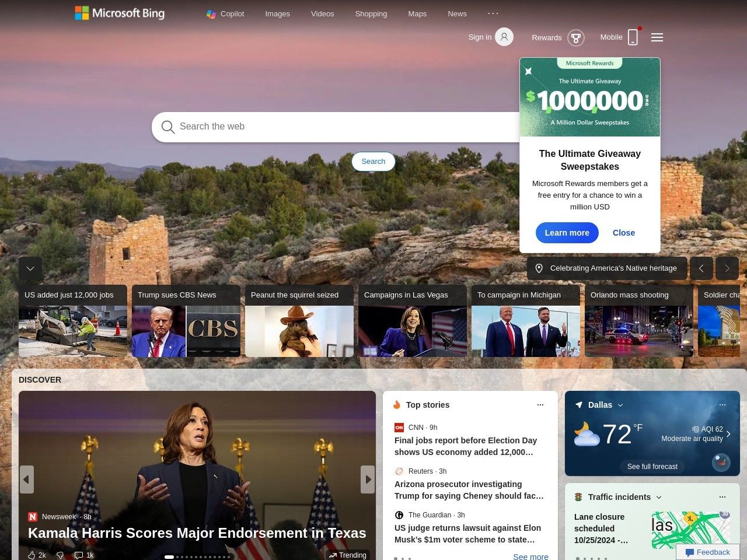This screenshot has height=560, width=747.
Task: Show the previous background image
Action: 701,268
